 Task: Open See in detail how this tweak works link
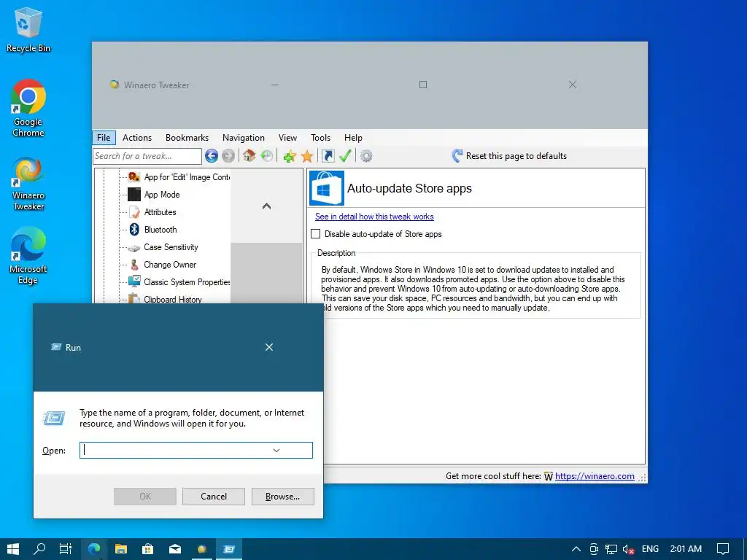pos(374,217)
